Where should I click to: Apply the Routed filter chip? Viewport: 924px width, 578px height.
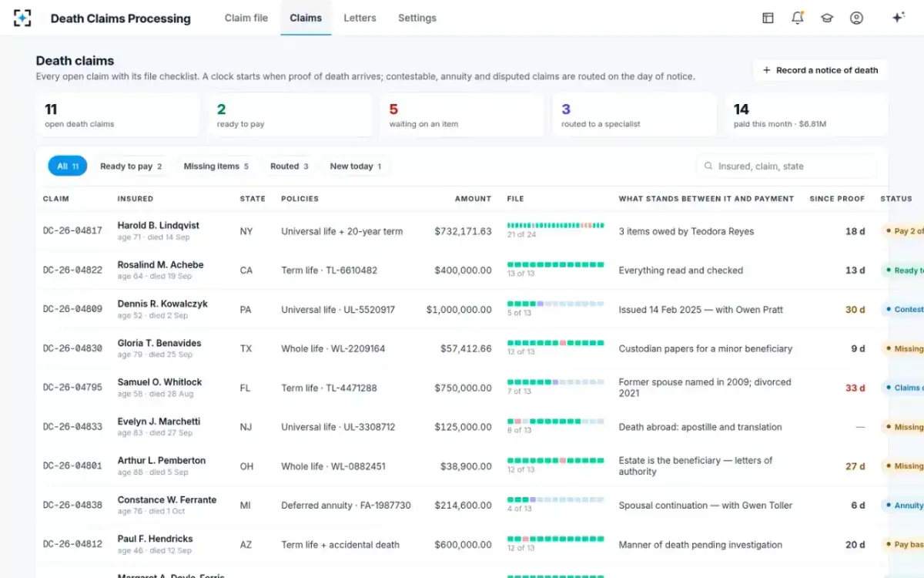[290, 166]
